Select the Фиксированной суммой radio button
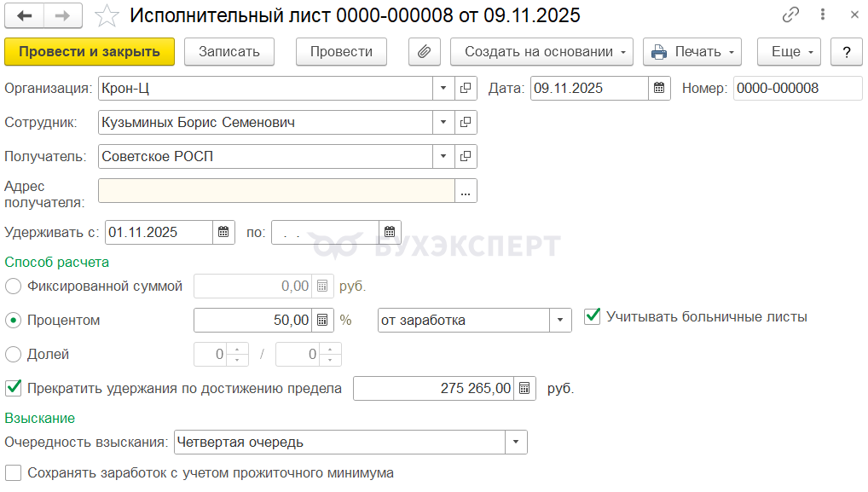Viewport: 868px width, 492px height. click(x=13, y=287)
